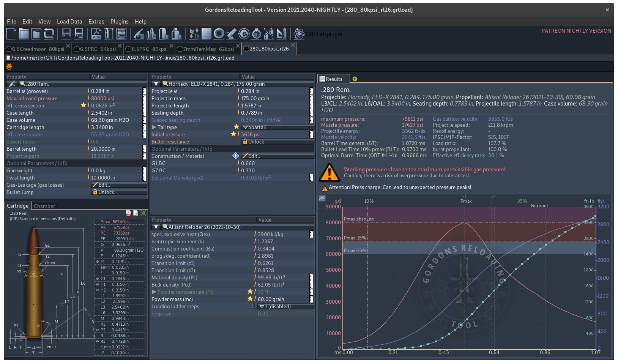Click the PDF export icon in main toolbar
The image size is (618, 364).
click(x=96, y=34)
